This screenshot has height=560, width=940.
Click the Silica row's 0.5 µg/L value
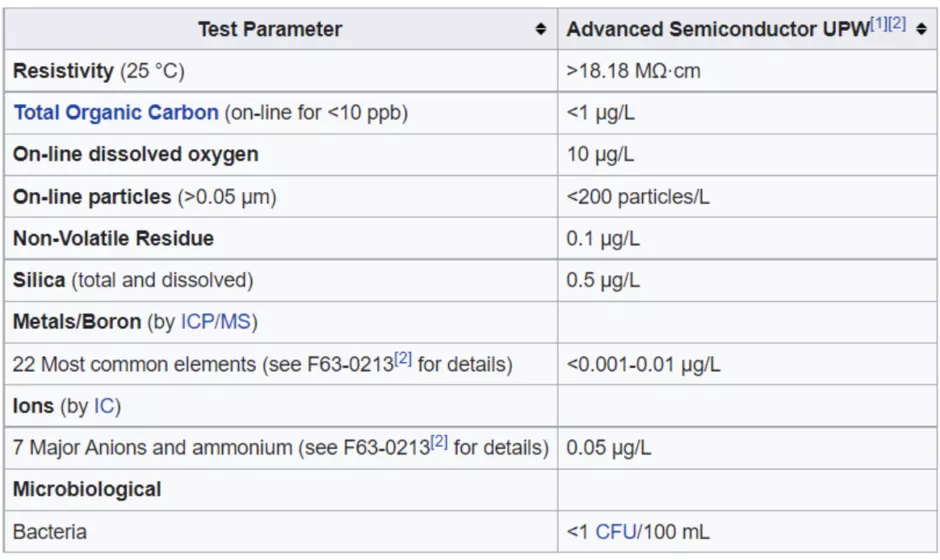(x=603, y=281)
